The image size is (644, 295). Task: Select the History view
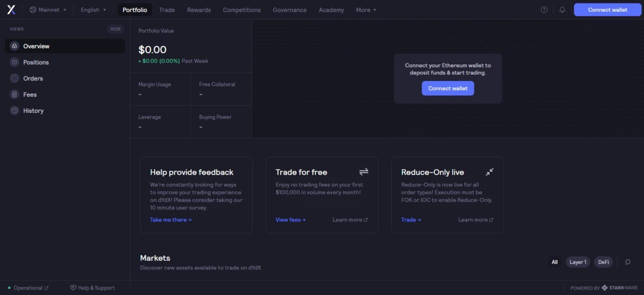(65, 110)
